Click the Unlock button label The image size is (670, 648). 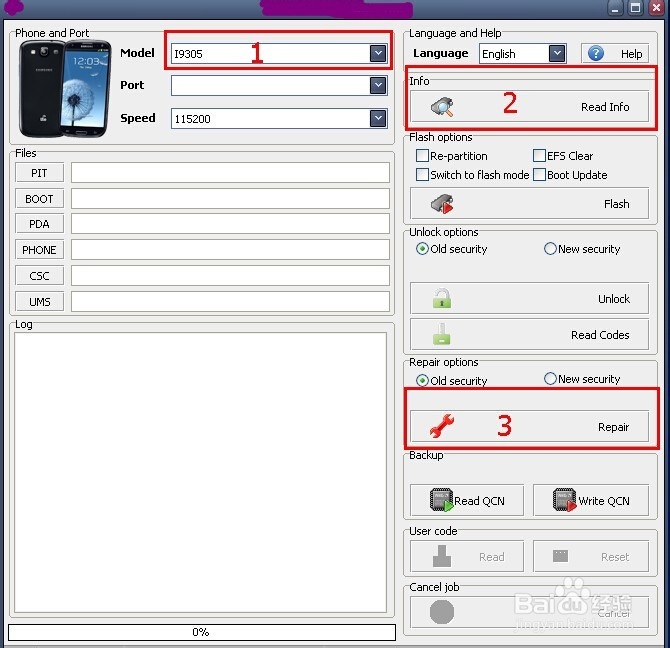614,299
